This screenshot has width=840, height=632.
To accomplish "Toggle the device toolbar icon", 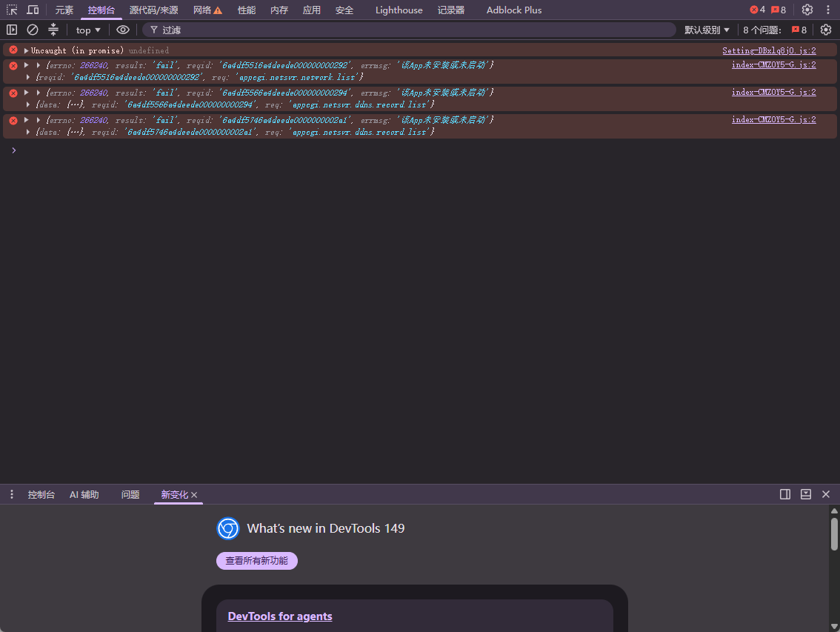I will (x=33, y=10).
